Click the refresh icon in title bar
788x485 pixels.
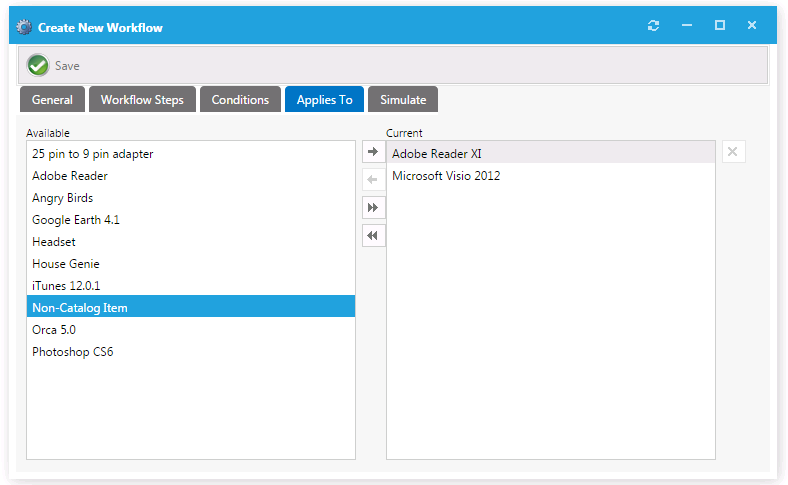tap(654, 26)
